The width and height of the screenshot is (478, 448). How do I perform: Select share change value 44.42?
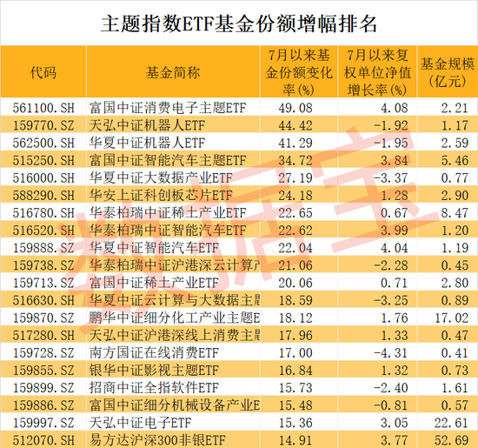pos(295,125)
